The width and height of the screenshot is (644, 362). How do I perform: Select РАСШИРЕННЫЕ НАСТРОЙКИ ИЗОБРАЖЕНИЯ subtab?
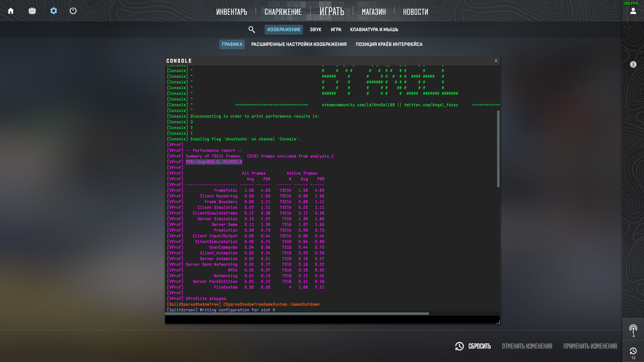(299, 45)
